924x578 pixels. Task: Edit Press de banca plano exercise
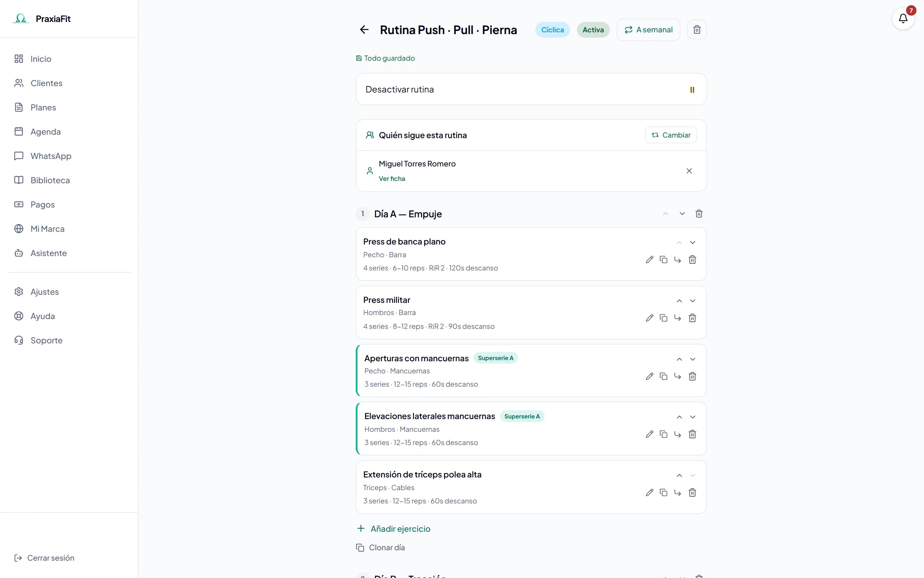point(649,260)
